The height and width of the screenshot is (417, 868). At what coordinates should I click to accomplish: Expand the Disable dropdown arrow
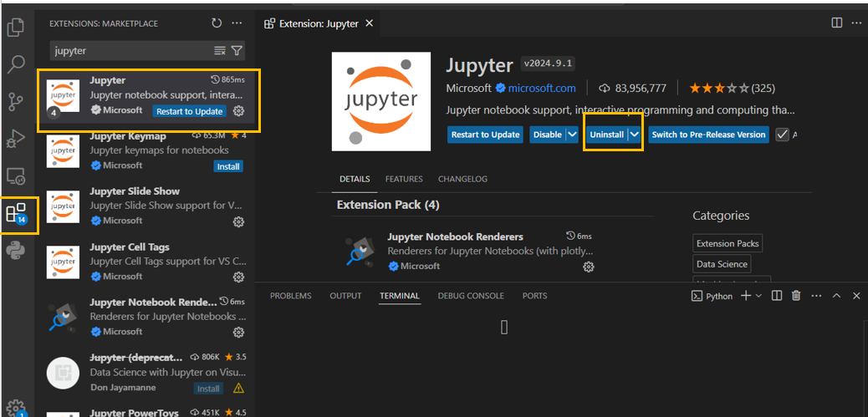(572, 135)
